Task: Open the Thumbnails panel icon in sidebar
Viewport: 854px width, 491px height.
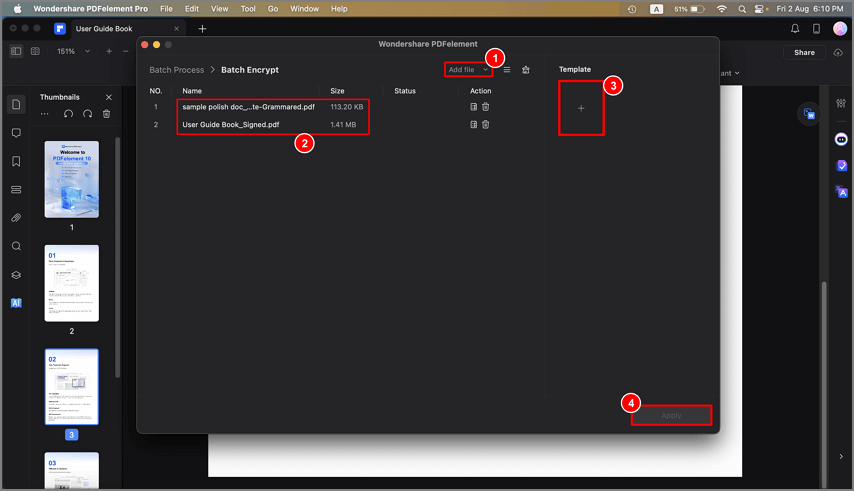Action: pos(16,105)
